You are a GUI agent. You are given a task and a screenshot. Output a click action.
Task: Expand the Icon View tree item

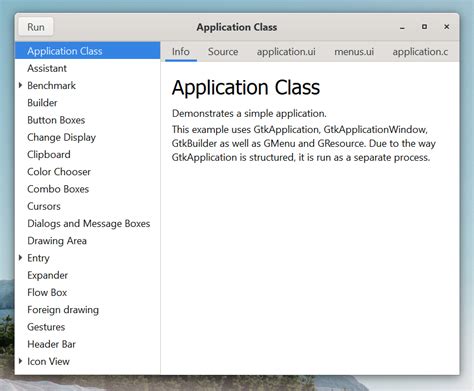[20, 361]
